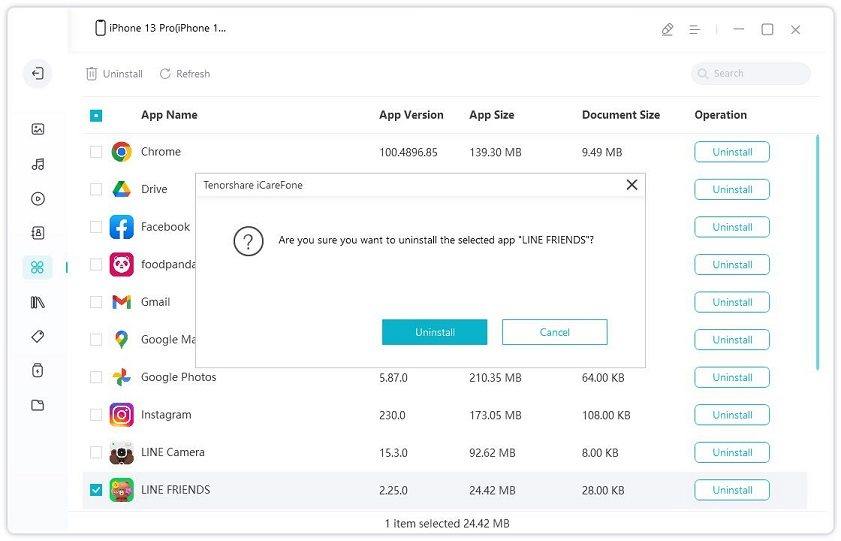Confirm with the teal Uninstall dialog button
The image size is (841, 541).
434,332
